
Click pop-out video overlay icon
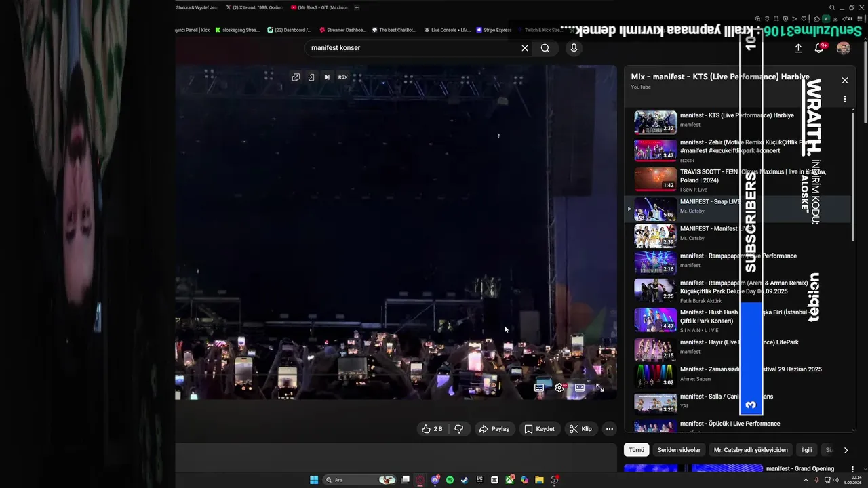coord(296,77)
